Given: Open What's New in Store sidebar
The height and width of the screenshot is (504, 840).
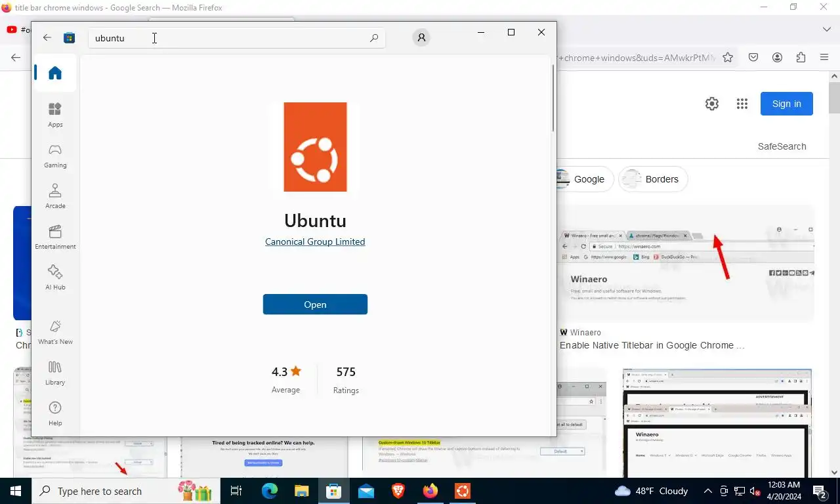Looking at the screenshot, I should click(55, 332).
